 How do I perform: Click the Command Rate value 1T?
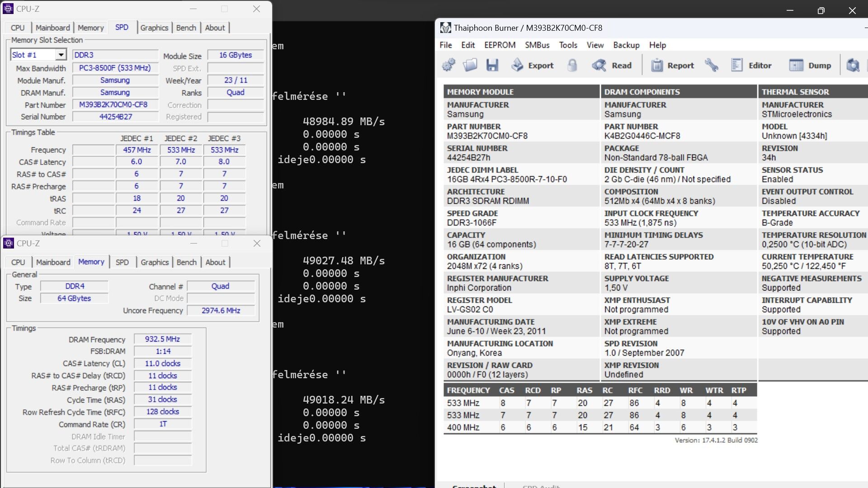point(163,424)
